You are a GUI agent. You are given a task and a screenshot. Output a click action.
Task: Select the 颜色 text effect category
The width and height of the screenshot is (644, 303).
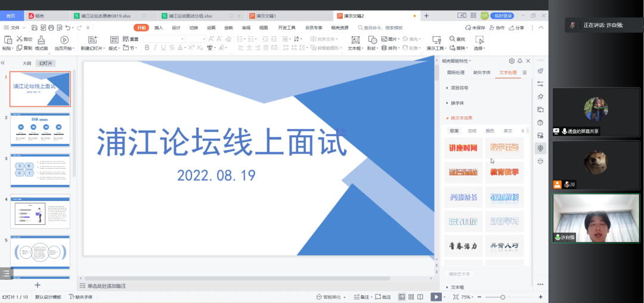(490, 131)
